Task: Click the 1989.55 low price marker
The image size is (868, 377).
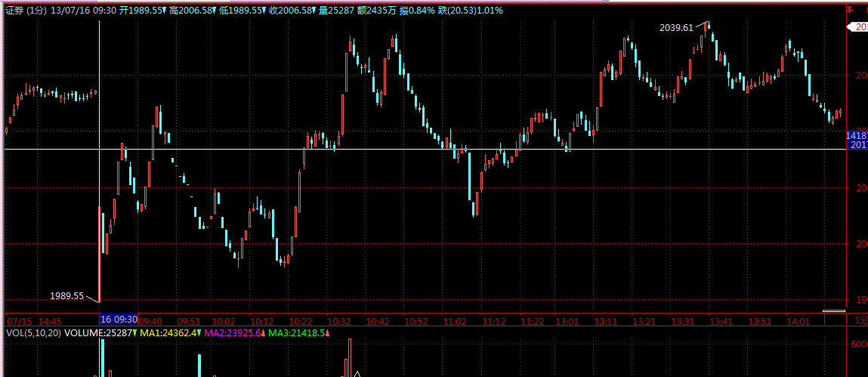Action: [x=66, y=296]
